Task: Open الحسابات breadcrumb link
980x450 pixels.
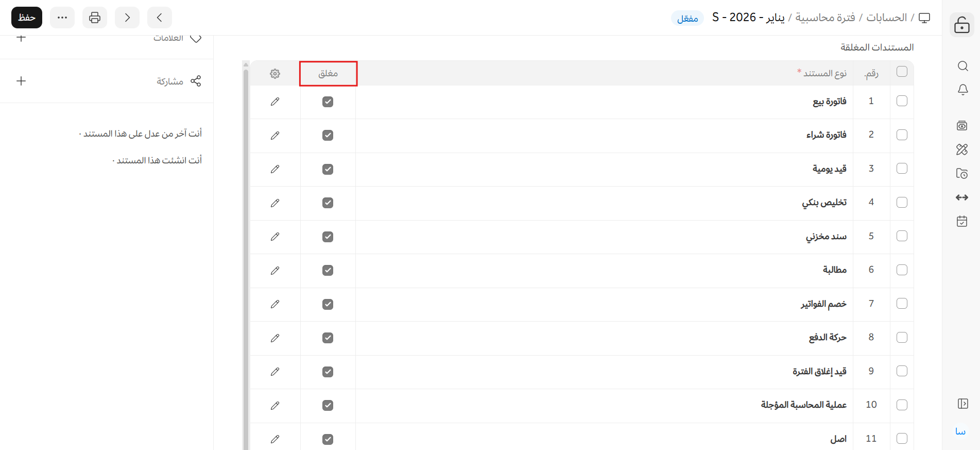Action: coord(886,18)
